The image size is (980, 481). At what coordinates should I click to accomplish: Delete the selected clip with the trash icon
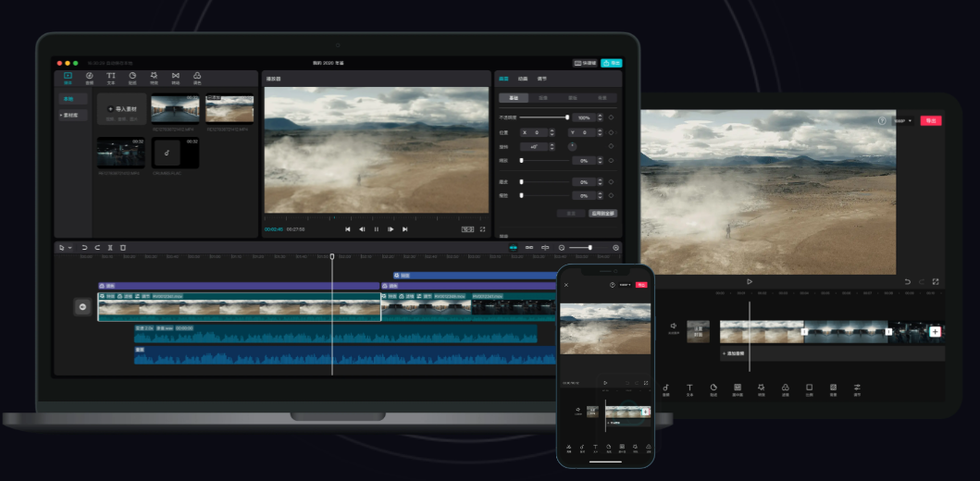[x=123, y=248]
